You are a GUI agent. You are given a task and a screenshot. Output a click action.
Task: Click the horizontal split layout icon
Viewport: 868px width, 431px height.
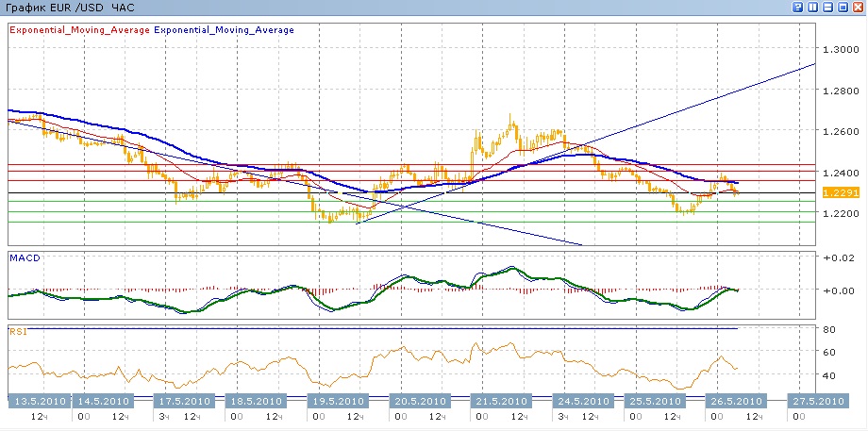pyautogui.click(x=829, y=8)
